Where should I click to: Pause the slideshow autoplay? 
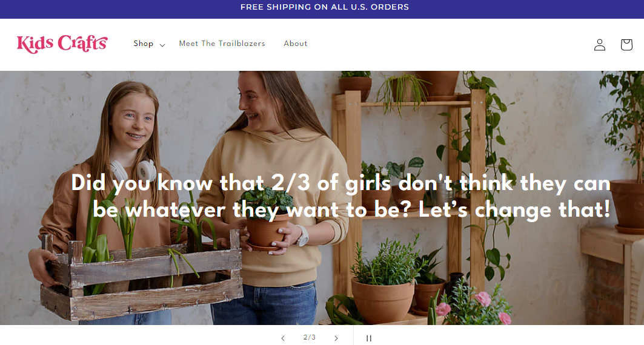tap(368, 338)
